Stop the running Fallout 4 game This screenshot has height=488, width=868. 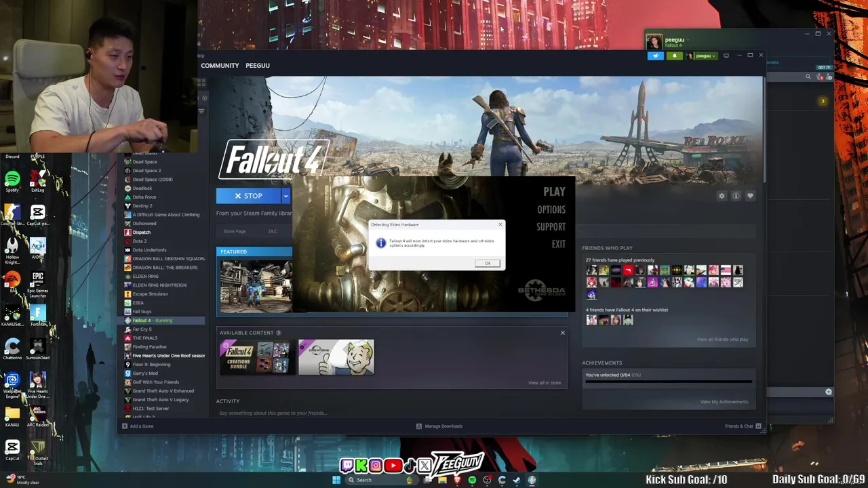click(x=248, y=196)
